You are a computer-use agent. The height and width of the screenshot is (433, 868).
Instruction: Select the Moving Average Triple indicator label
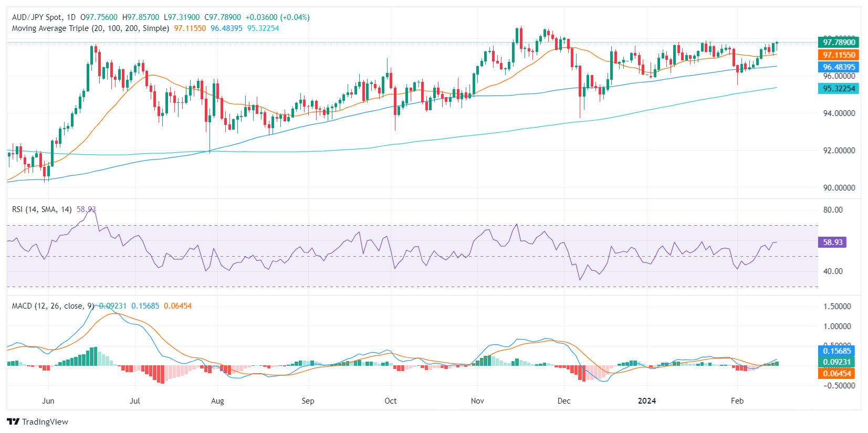click(x=90, y=28)
